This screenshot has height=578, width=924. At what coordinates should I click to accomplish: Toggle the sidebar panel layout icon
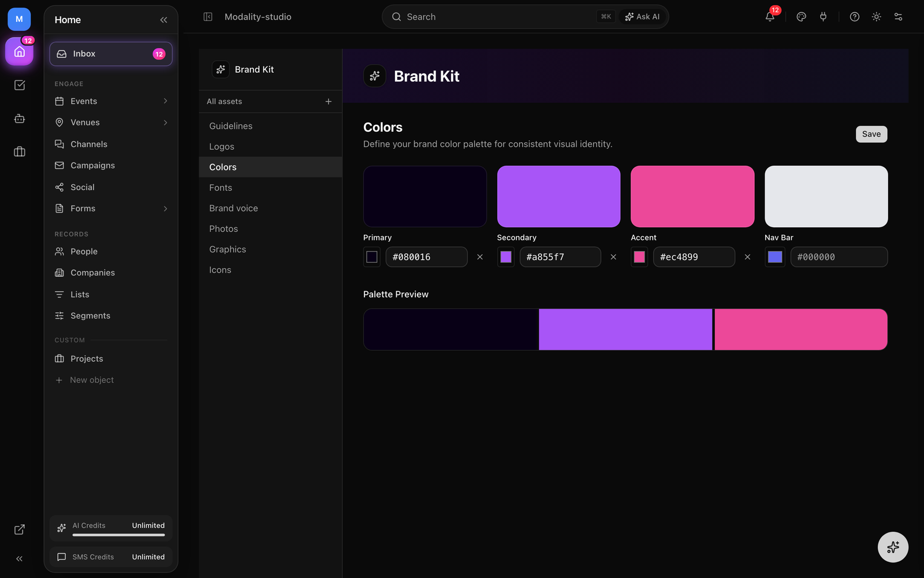[208, 17]
